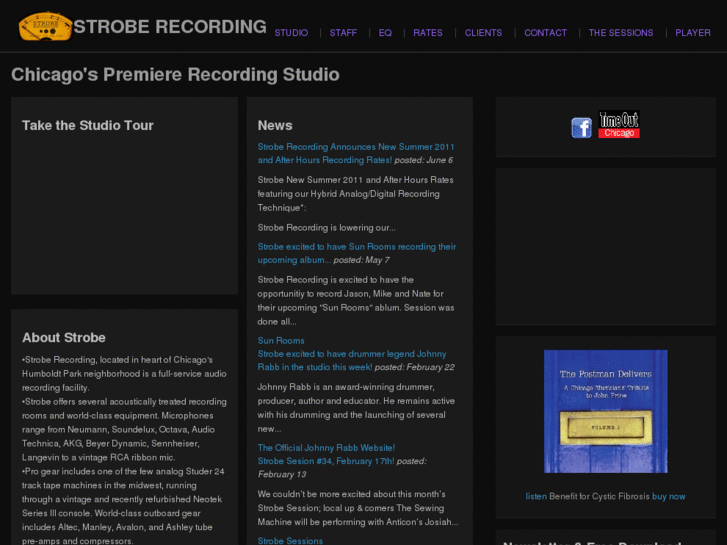Click the 'posted: February 22' date text
The image size is (727, 545).
(415, 367)
